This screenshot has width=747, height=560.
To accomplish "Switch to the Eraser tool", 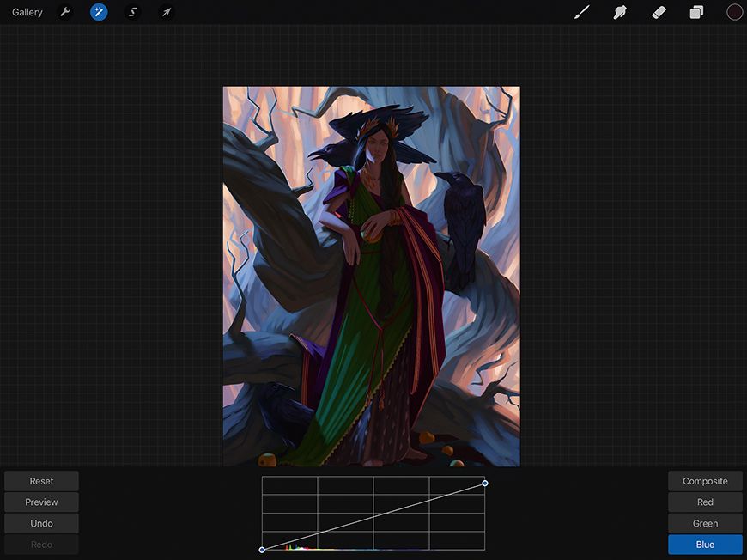I will point(659,12).
